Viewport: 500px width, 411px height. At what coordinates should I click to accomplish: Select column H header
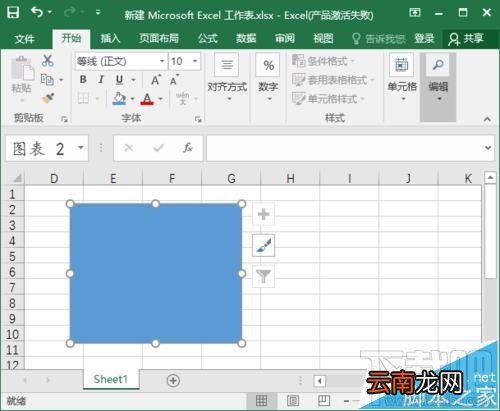[x=290, y=178]
